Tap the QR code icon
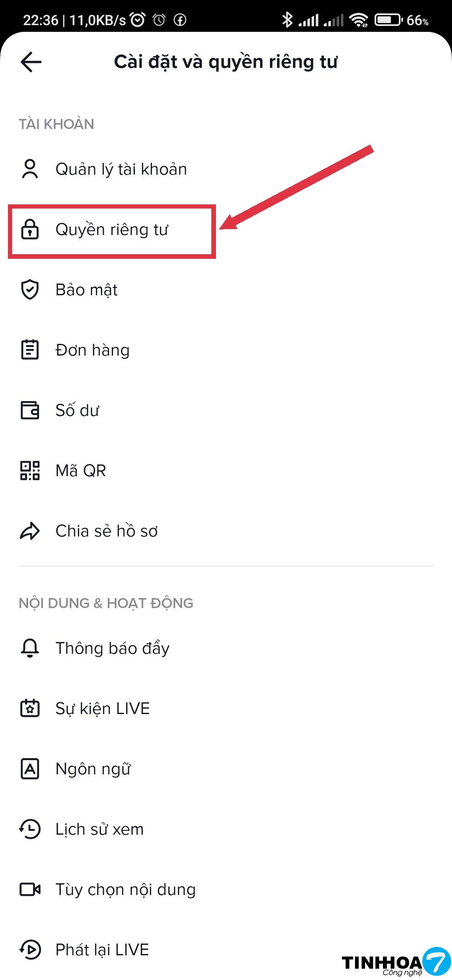Viewport: 452px width, 980px height. 30,471
